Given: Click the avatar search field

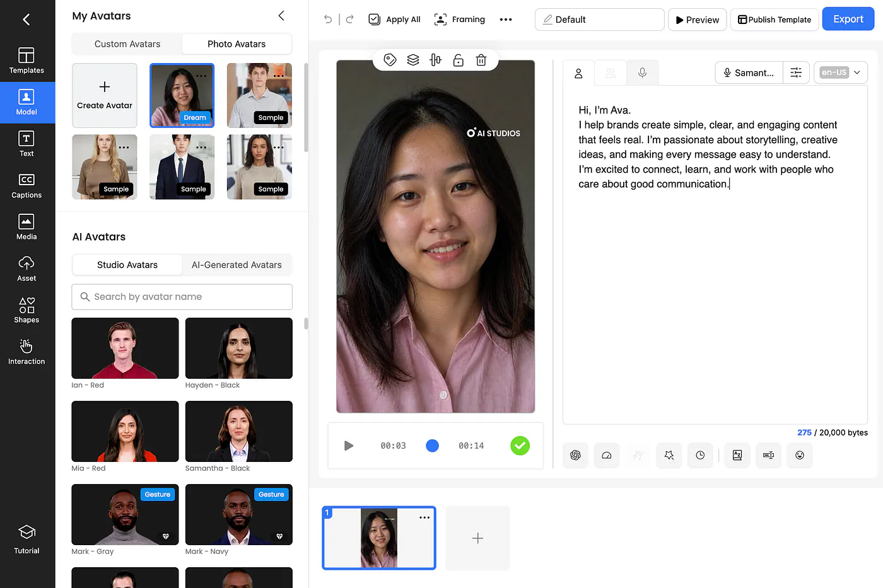Looking at the screenshot, I should click(182, 297).
